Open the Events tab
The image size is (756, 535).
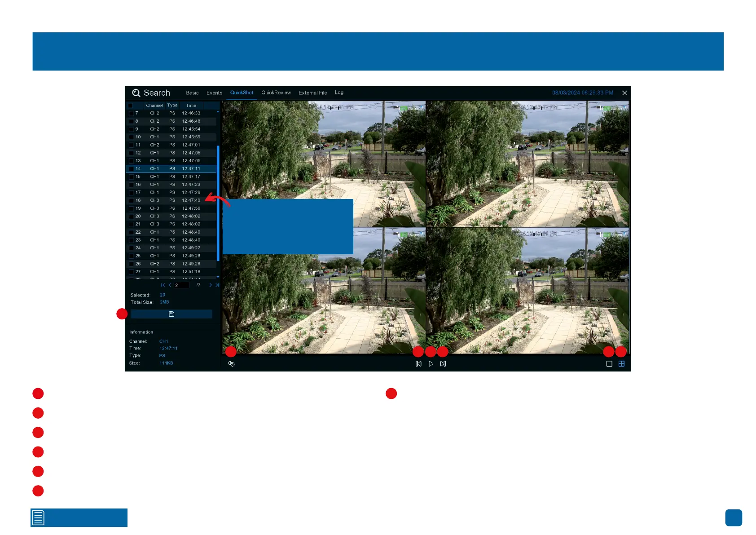[x=214, y=93]
